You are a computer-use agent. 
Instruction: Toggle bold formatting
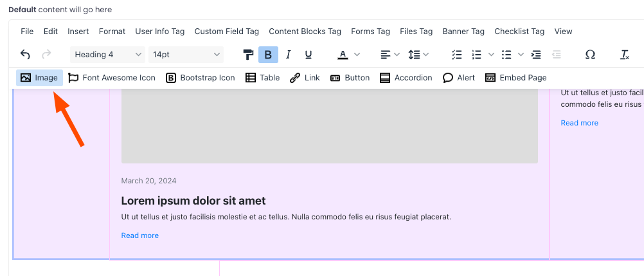tap(268, 55)
